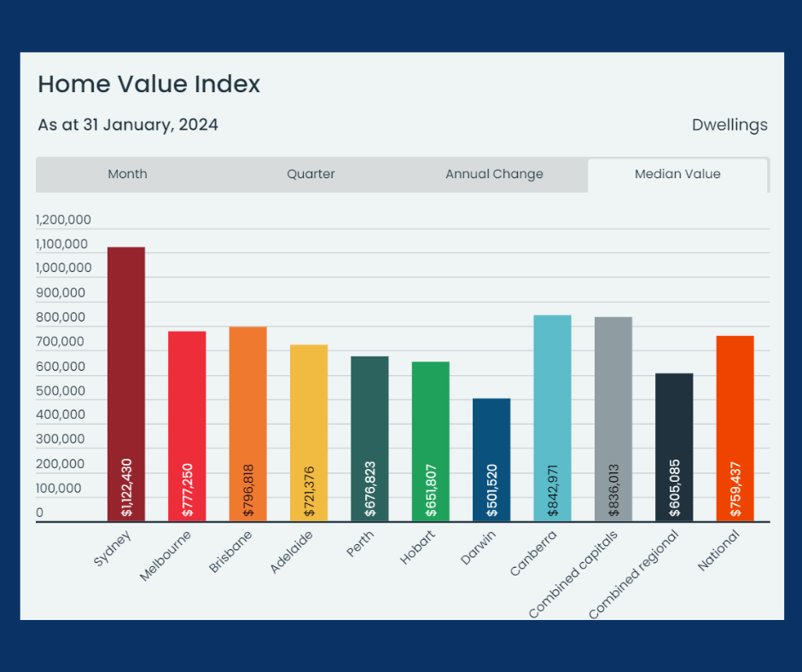Click the red Melbourne bar

click(187, 426)
